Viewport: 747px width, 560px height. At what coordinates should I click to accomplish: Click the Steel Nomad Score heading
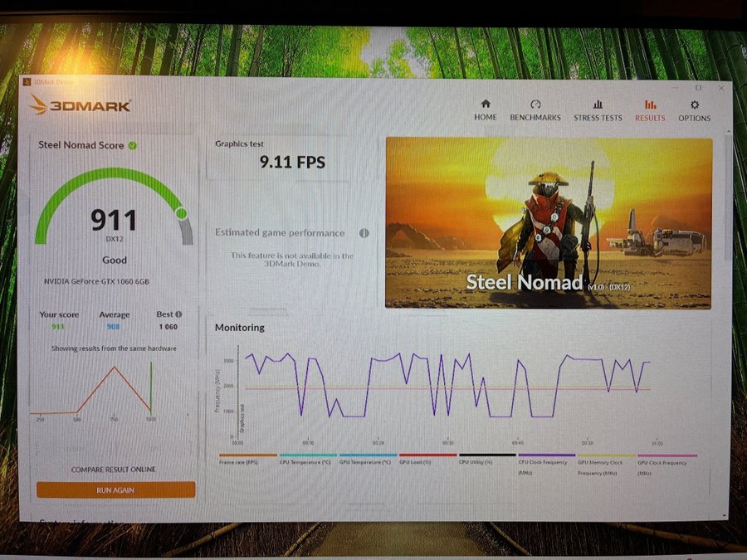click(x=81, y=145)
